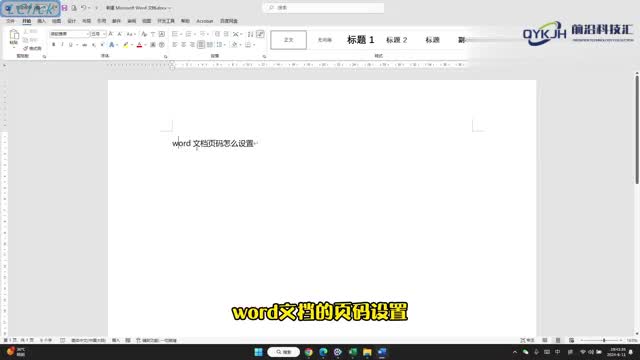This screenshot has width=640, height=360.
Task: Click the distributed alignment icon
Action: click(x=210, y=45)
